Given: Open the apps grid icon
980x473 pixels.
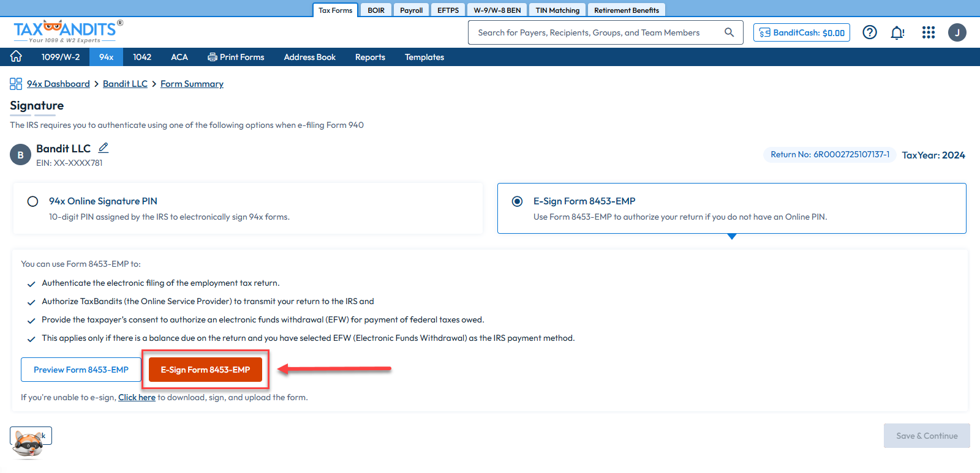Looking at the screenshot, I should 928,32.
